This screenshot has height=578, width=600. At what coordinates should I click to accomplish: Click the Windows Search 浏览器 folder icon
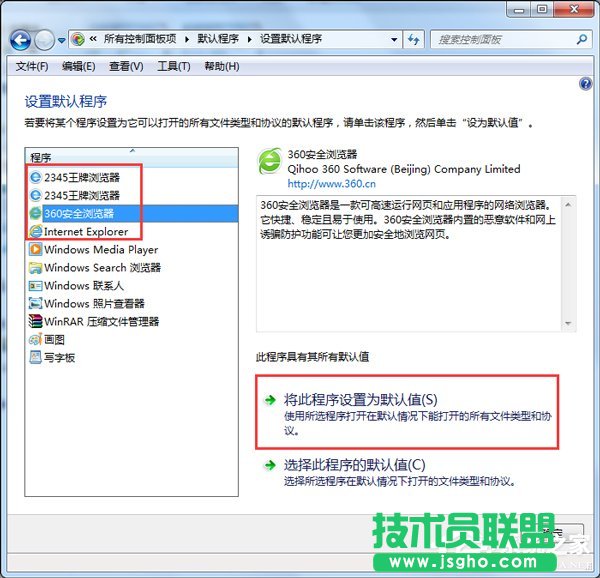click(36, 267)
